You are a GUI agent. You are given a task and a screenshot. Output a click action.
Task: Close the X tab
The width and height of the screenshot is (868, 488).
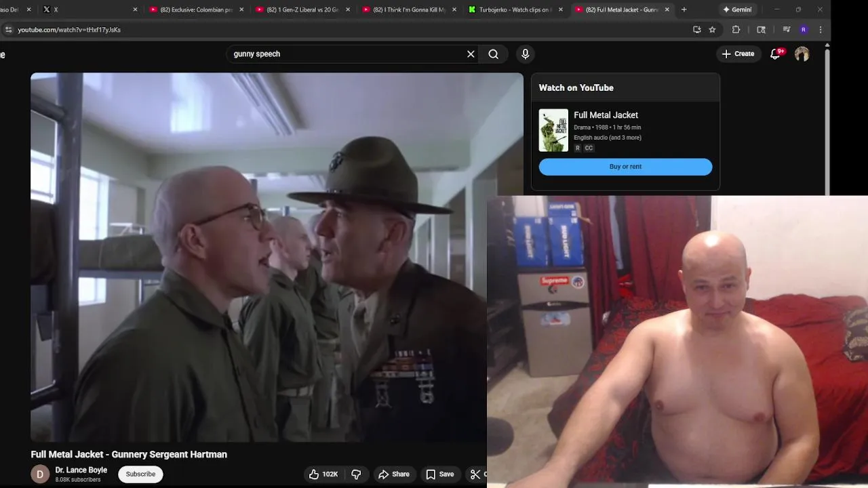tap(135, 9)
